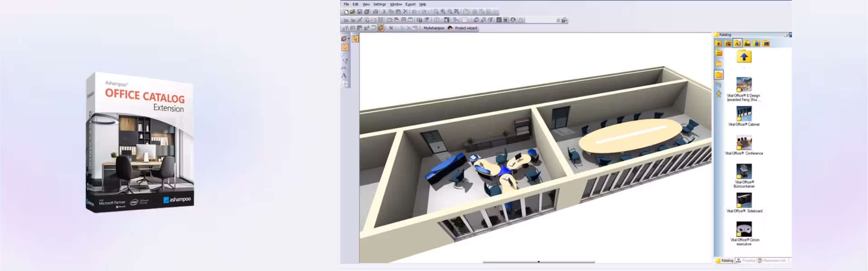This screenshot has width=868, height=271.
Task: Switch to the Massenermittl. bottom tab
Action: click(773, 261)
